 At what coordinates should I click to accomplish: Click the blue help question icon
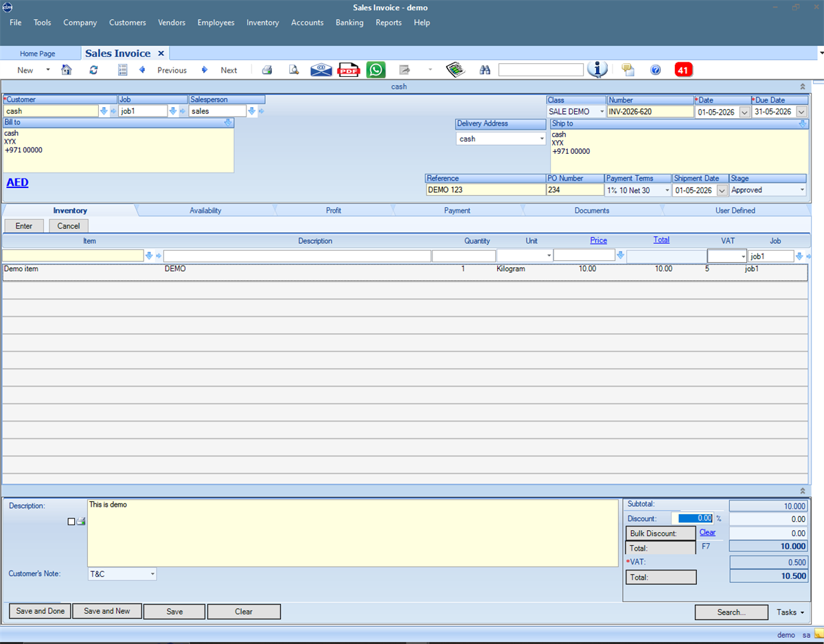tap(655, 70)
